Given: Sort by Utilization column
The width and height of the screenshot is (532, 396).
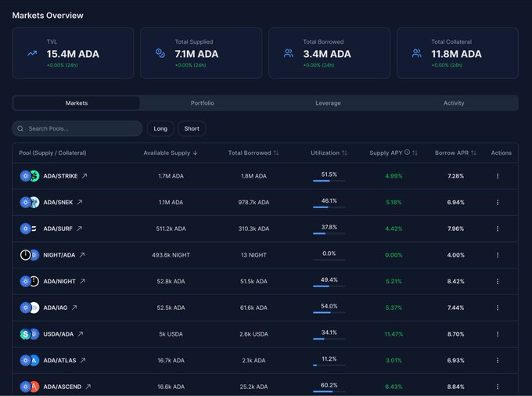Looking at the screenshot, I should 329,153.
